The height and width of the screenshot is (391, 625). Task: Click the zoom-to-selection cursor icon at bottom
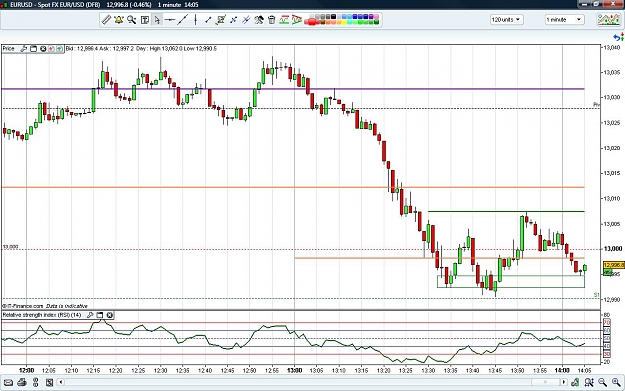589,383
